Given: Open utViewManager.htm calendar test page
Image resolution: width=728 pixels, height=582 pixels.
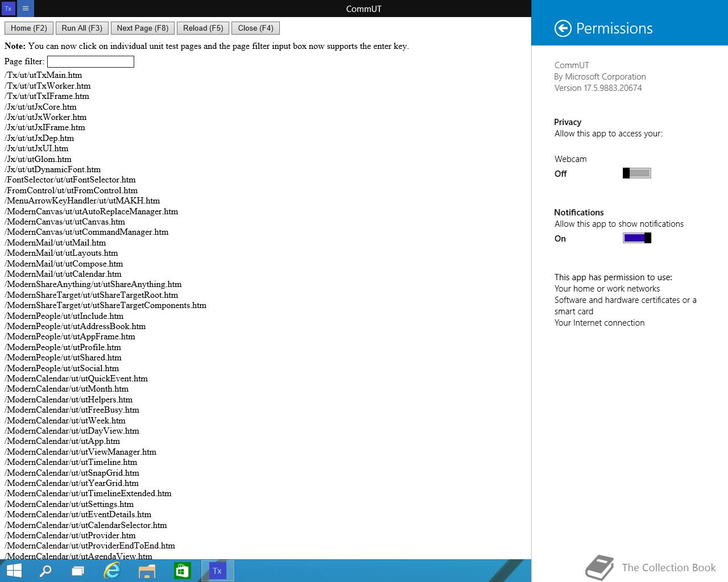Looking at the screenshot, I should coord(81,452).
